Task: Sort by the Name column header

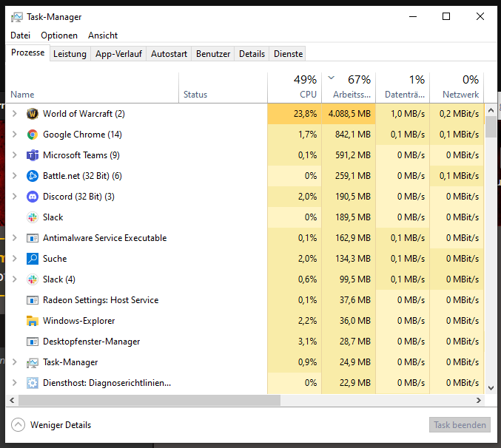Action: pyautogui.click(x=92, y=88)
